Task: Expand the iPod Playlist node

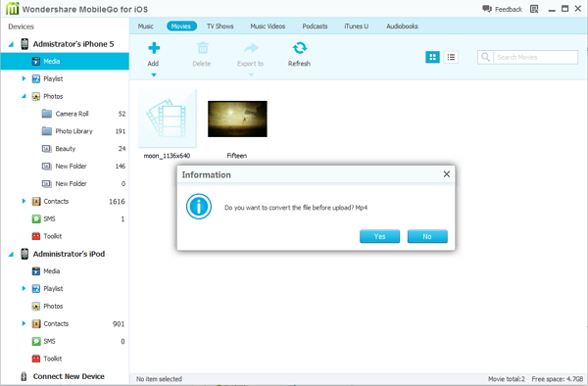Action: pos(24,288)
